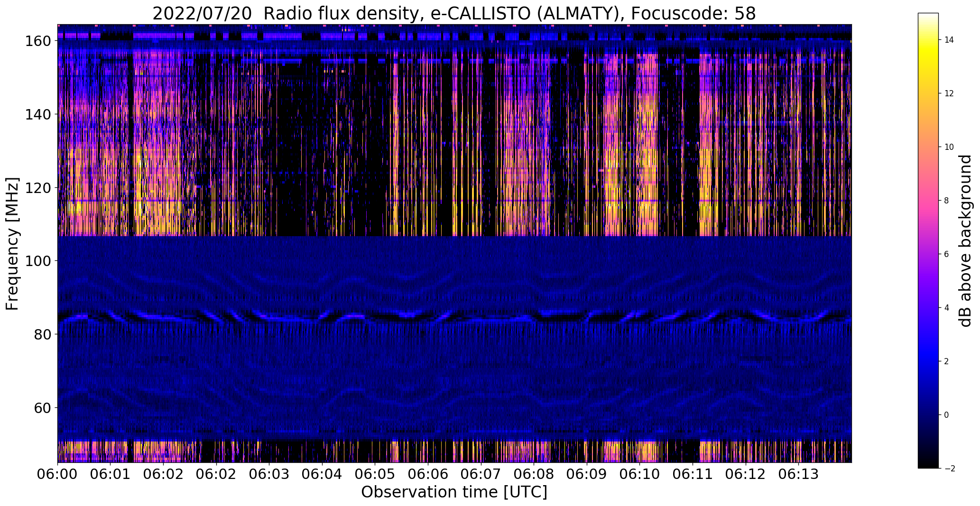Click the colorbar tick value 6
The height and width of the screenshot is (506, 980).
pos(947,254)
